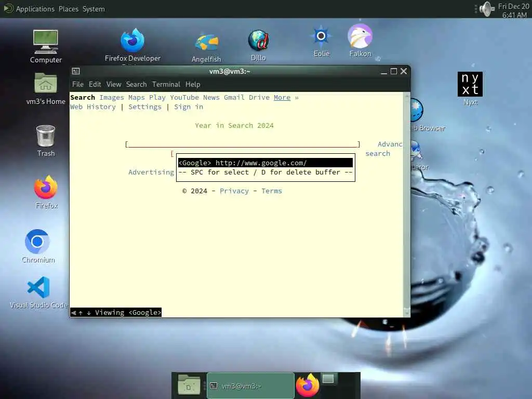This screenshot has height=399, width=532.
Task: Click Firefox icon in bottom taskbar
Action: (308, 385)
